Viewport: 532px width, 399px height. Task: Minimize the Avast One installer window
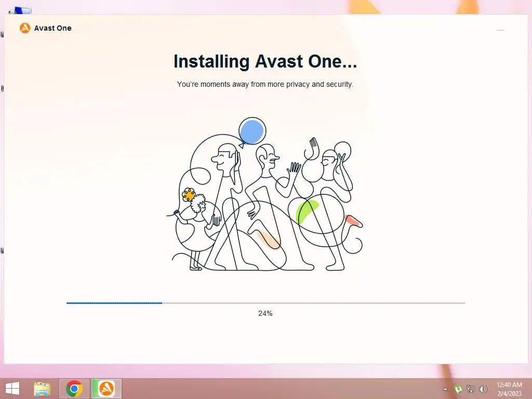(500, 30)
